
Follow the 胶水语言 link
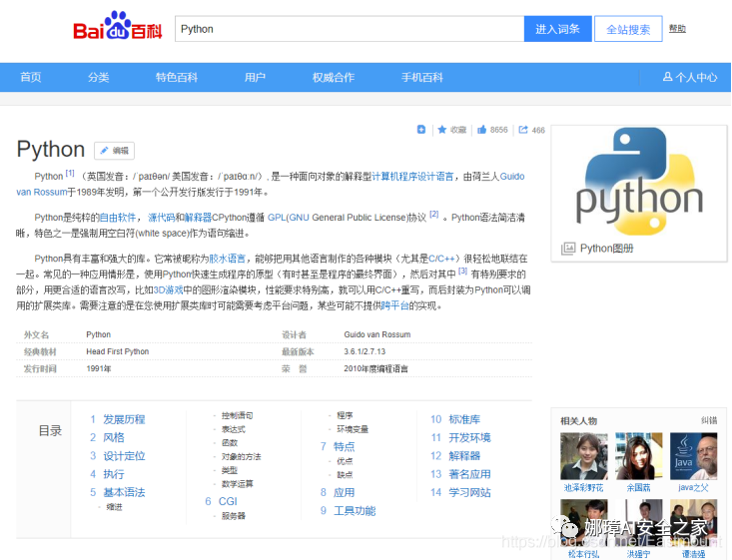click(227, 259)
